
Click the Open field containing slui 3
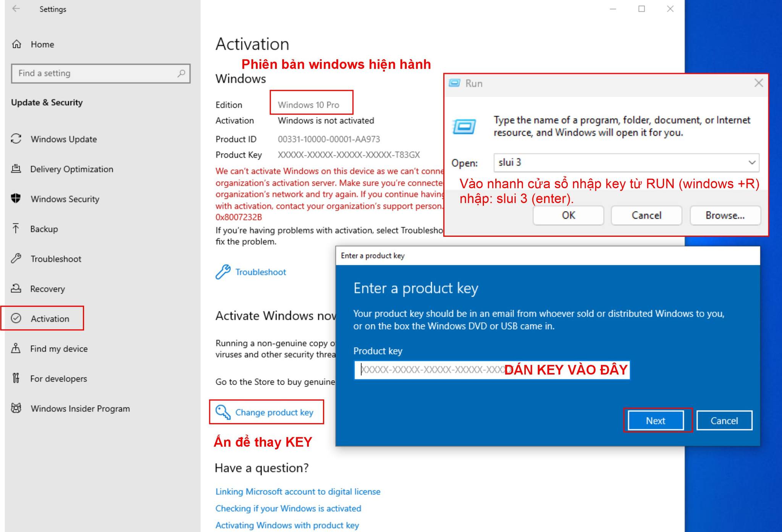(x=626, y=163)
